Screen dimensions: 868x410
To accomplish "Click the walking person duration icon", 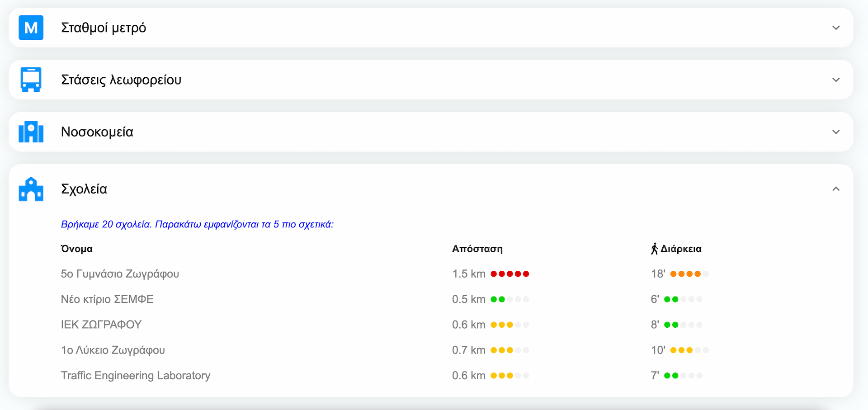I will tap(654, 249).
